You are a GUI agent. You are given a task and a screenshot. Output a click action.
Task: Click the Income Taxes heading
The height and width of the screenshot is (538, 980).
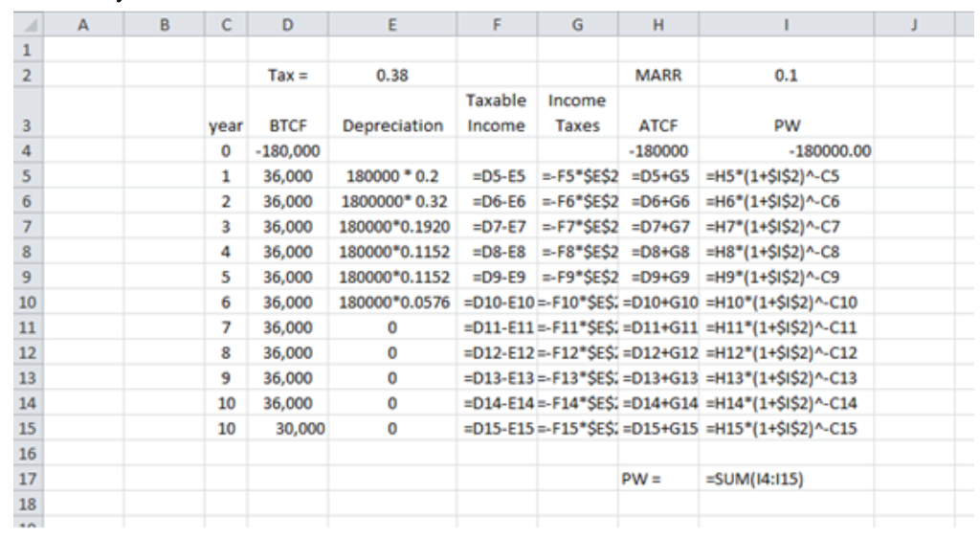(x=577, y=113)
